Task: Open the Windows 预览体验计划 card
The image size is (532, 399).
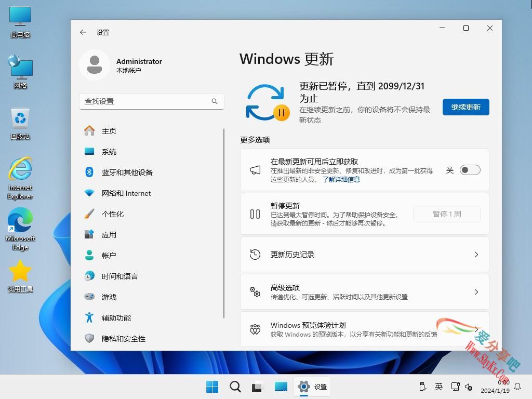Action: 364,329
